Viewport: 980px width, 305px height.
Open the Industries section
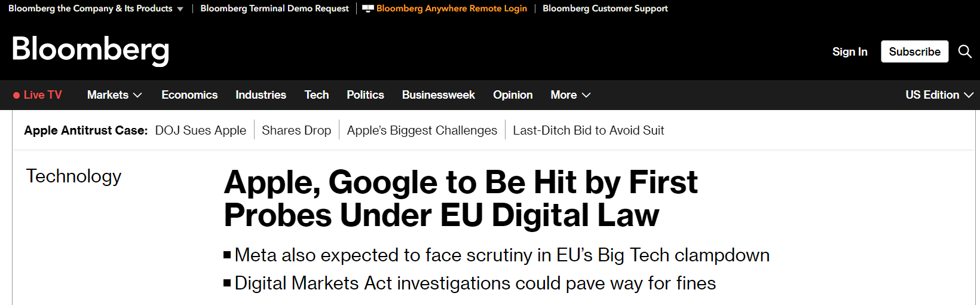[x=261, y=95]
